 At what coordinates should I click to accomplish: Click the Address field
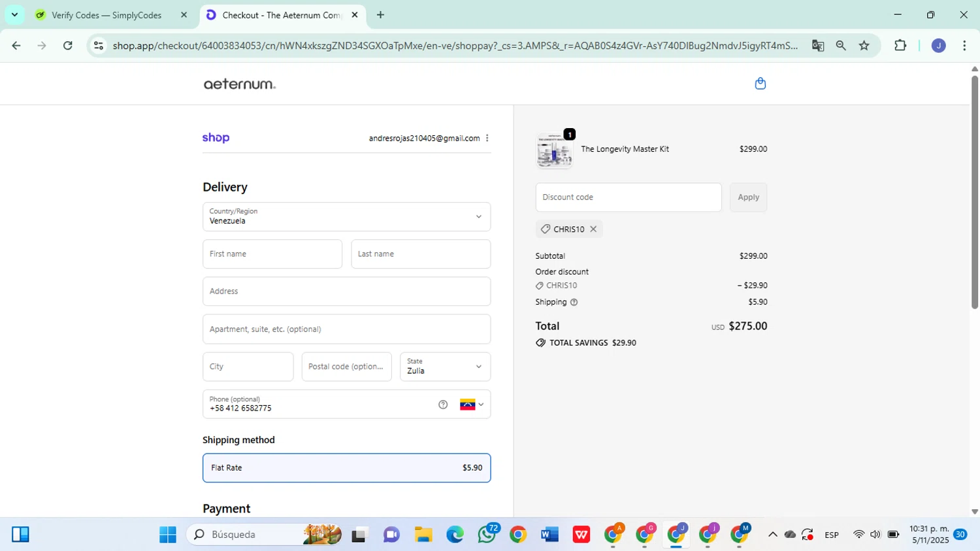[x=346, y=292]
